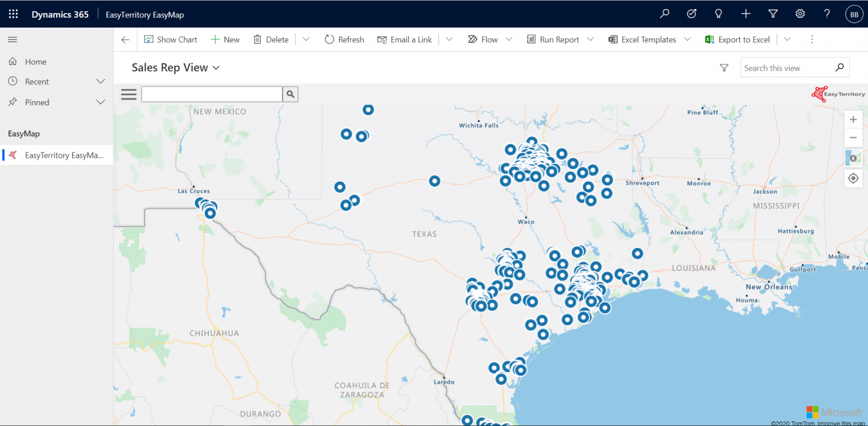Open the overflow menu with three dots

(812, 39)
